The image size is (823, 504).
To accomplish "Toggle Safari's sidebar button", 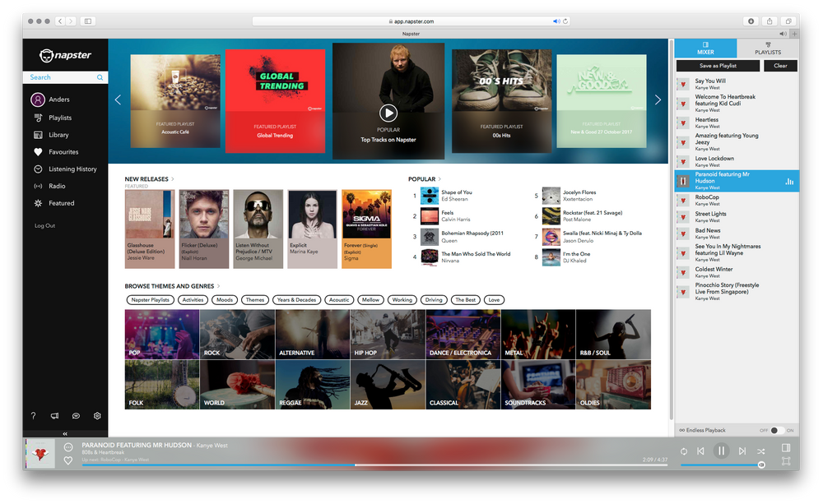I will coord(88,21).
